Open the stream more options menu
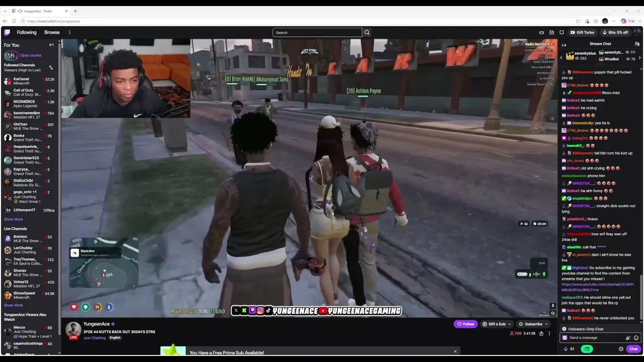 pyautogui.click(x=549, y=333)
